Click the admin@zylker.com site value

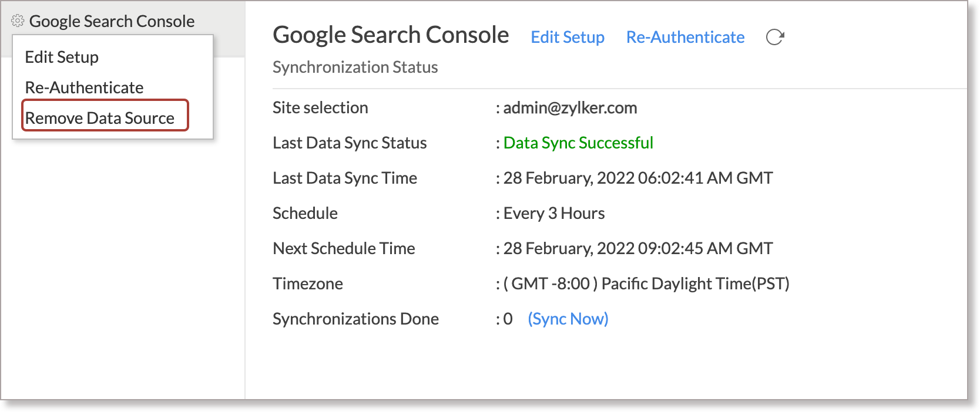[570, 108]
